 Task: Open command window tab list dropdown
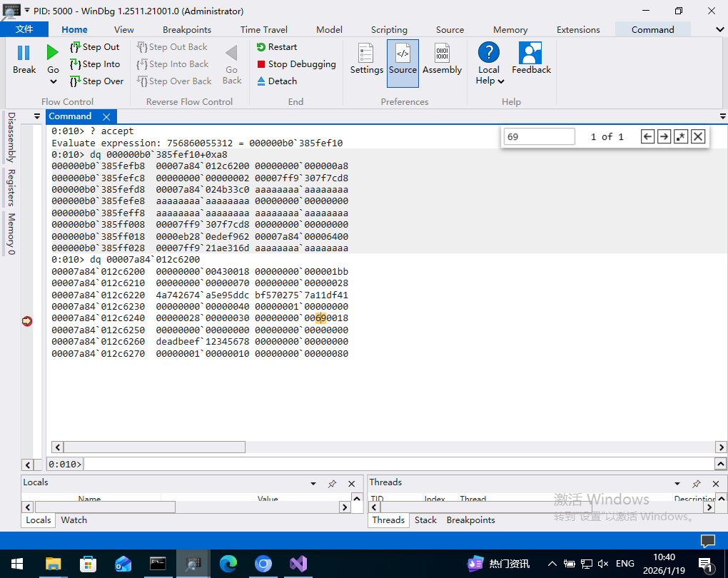point(723,116)
